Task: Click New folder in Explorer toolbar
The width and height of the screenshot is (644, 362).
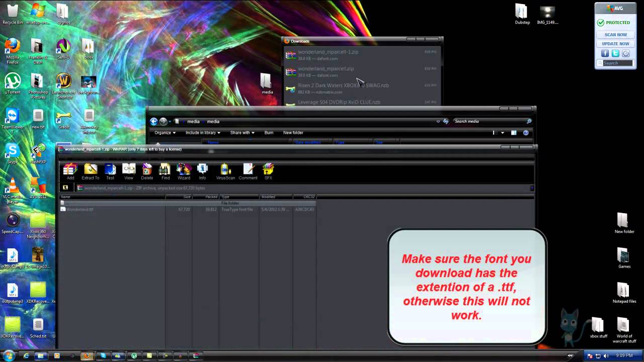Action: (x=293, y=133)
